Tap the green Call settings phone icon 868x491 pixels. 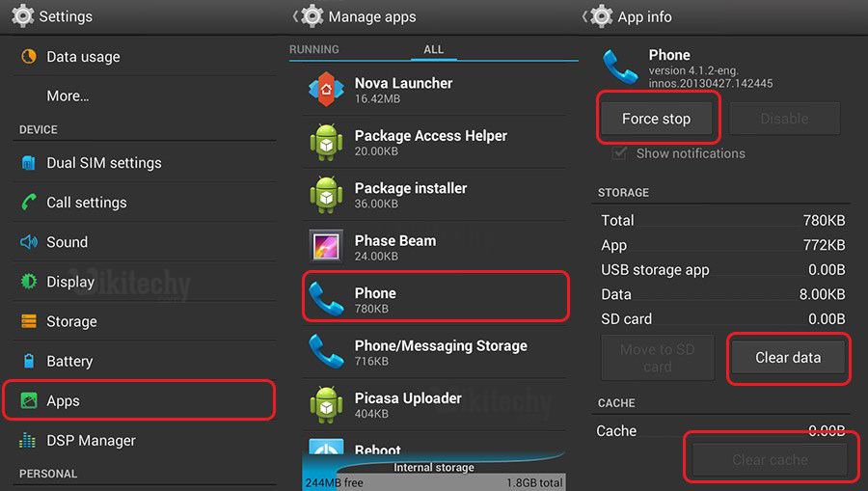[29, 202]
